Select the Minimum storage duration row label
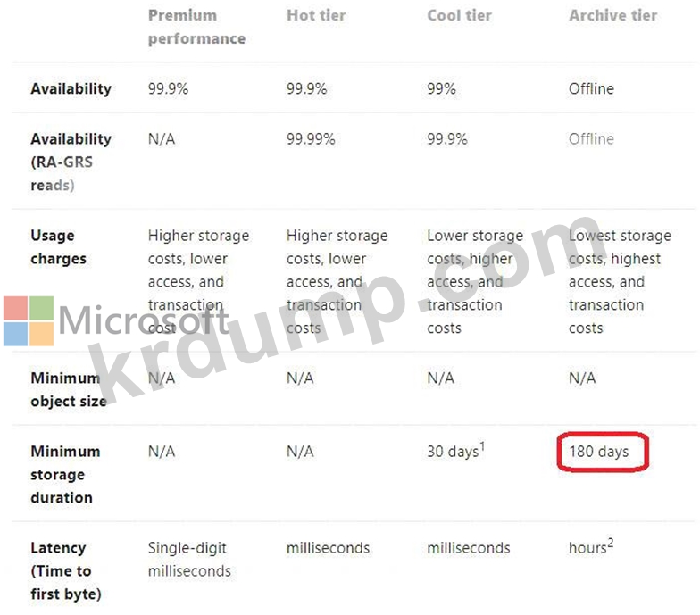 tap(65, 474)
